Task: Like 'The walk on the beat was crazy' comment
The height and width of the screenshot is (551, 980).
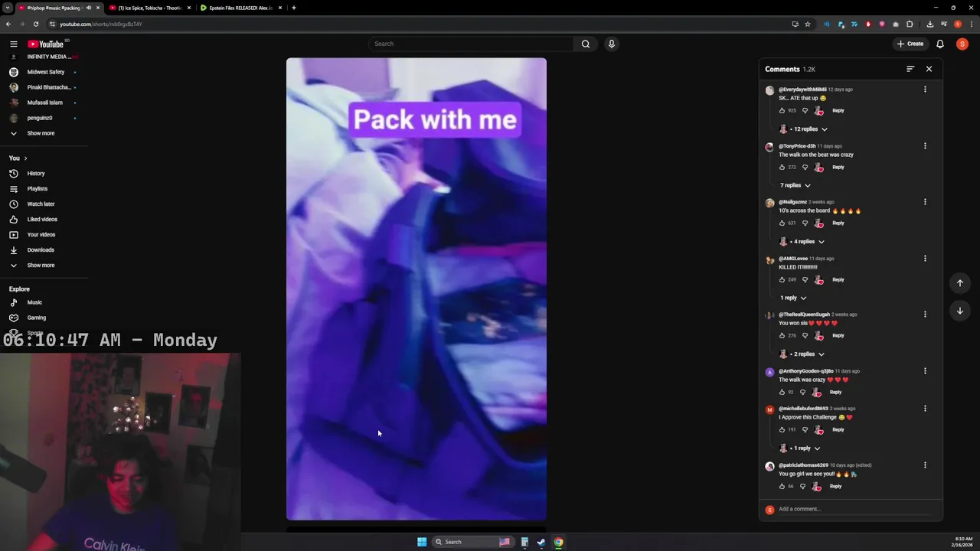Action: pos(782,167)
